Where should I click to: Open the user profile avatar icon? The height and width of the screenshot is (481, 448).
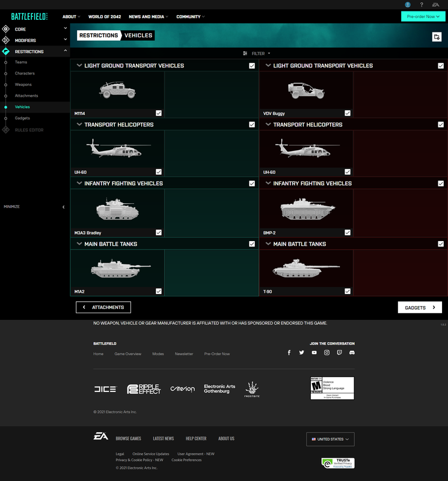(x=408, y=5)
